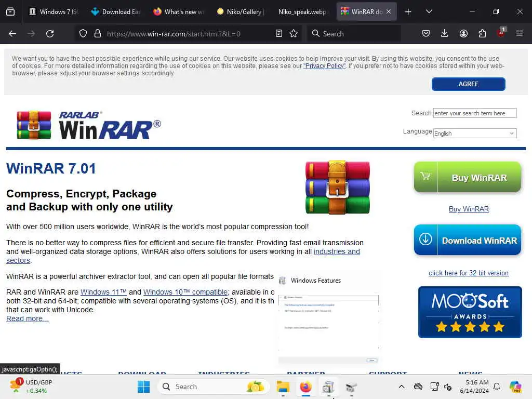Follow the industries and sectors link

coord(337,252)
